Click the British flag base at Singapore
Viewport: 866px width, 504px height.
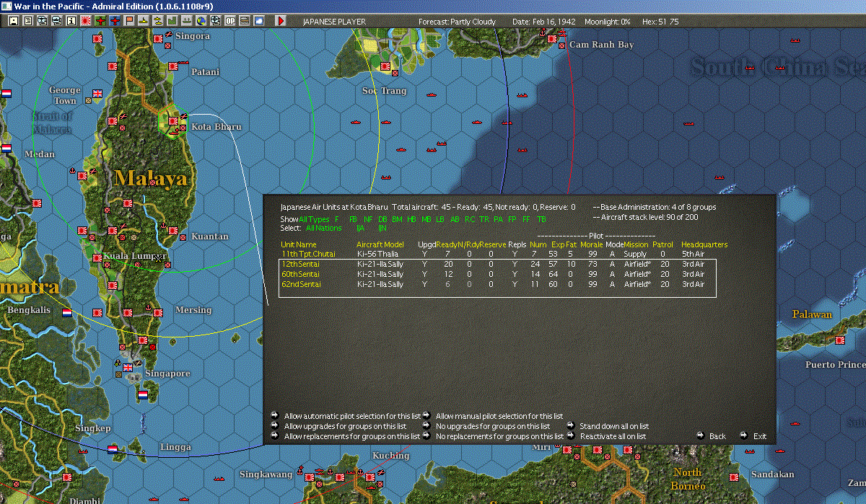click(128, 367)
